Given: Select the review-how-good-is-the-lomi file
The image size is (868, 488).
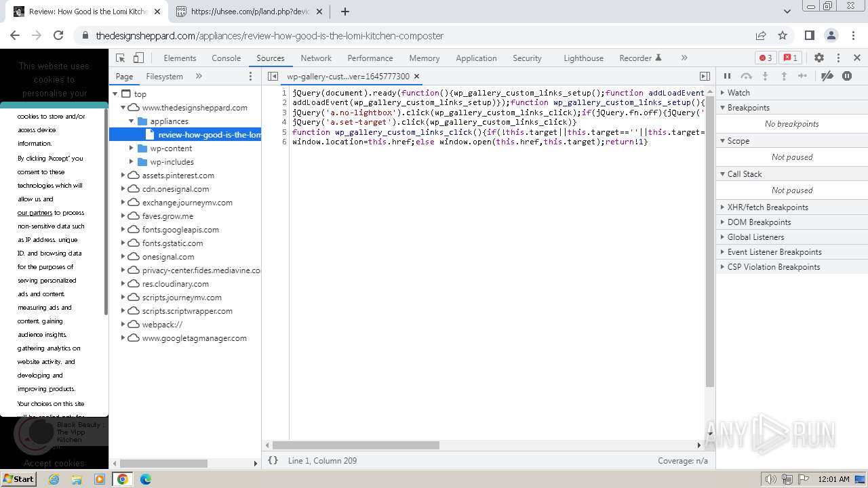Looking at the screenshot, I should tap(185, 135).
